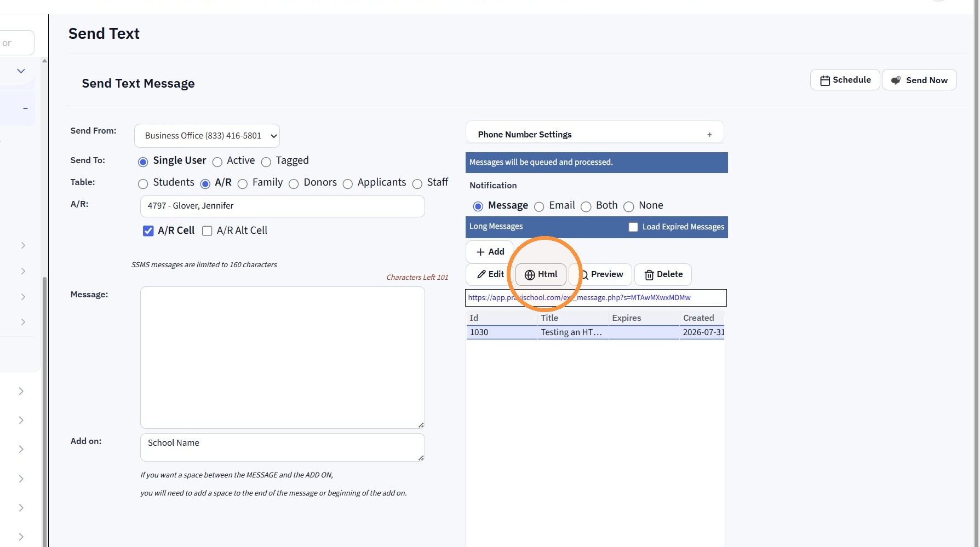Image resolution: width=980 pixels, height=547 pixels.
Task: Open the Send From phone number dropdown
Action: [207, 136]
